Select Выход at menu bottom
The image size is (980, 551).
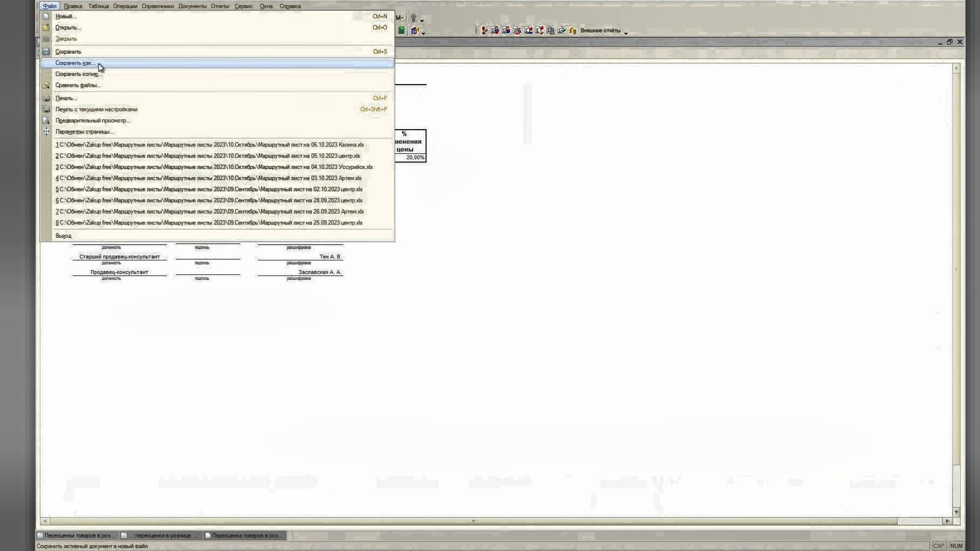click(x=217, y=236)
